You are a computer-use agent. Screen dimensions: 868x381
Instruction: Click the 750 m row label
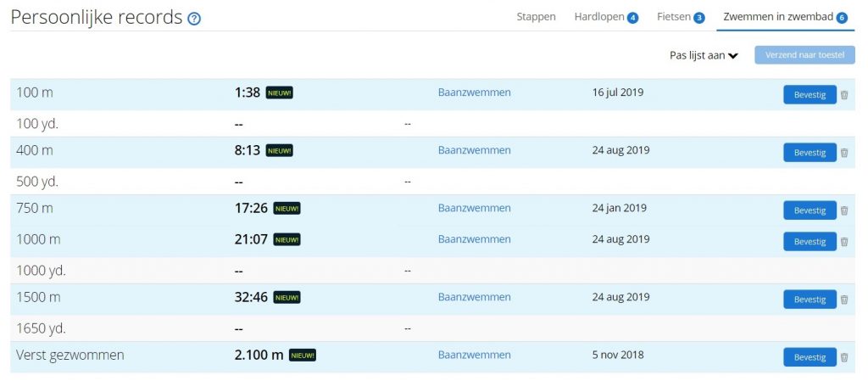click(34, 208)
